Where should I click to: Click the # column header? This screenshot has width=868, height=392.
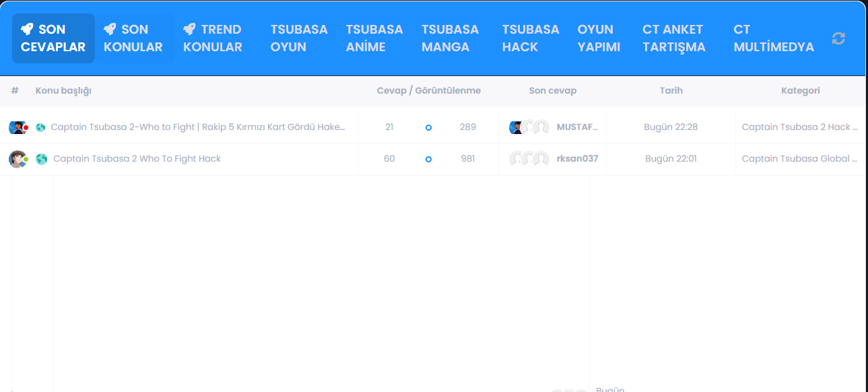(15, 90)
